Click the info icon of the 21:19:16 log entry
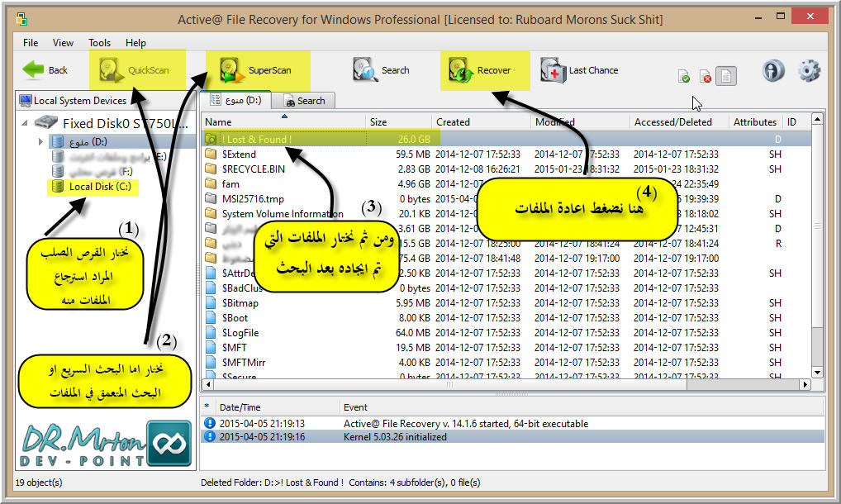The width and height of the screenshot is (841, 504). point(210,436)
